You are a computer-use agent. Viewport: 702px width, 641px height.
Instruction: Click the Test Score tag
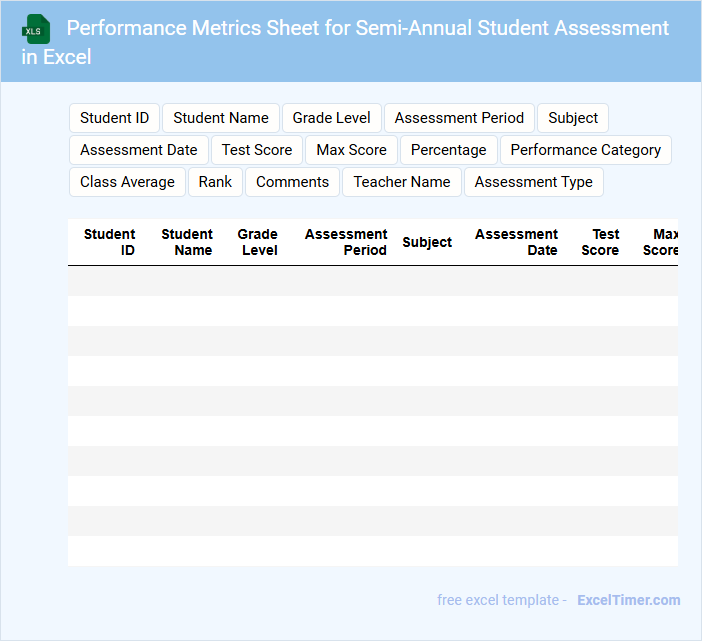point(257,150)
